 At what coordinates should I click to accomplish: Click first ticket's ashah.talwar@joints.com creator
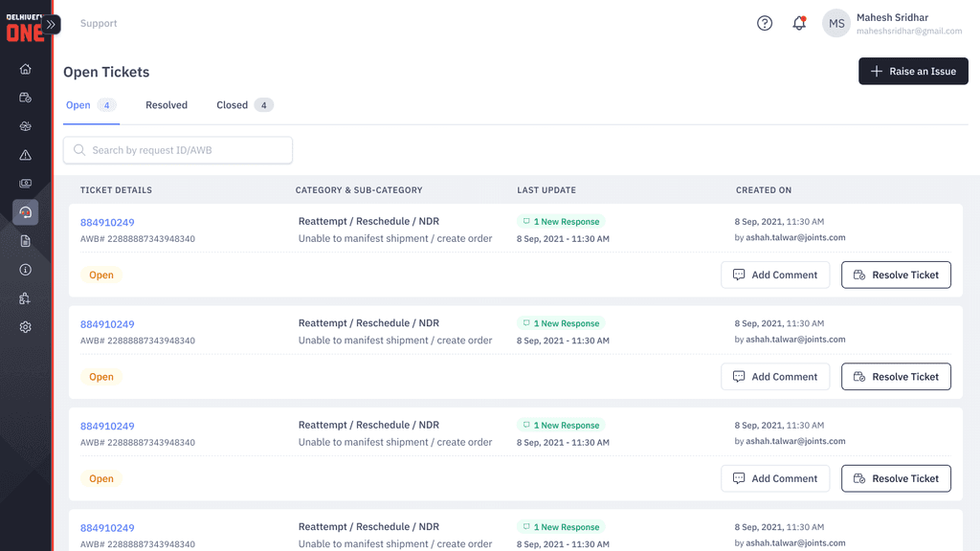[x=795, y=237]
